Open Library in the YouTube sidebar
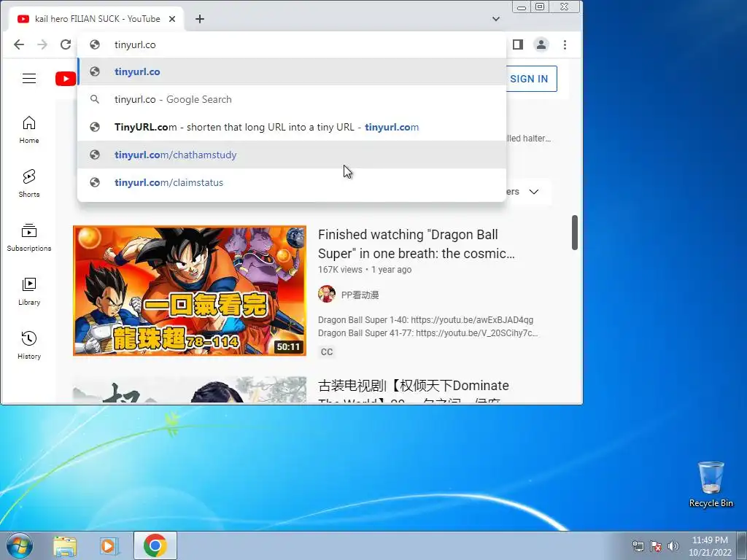 [x=29, y=292]
